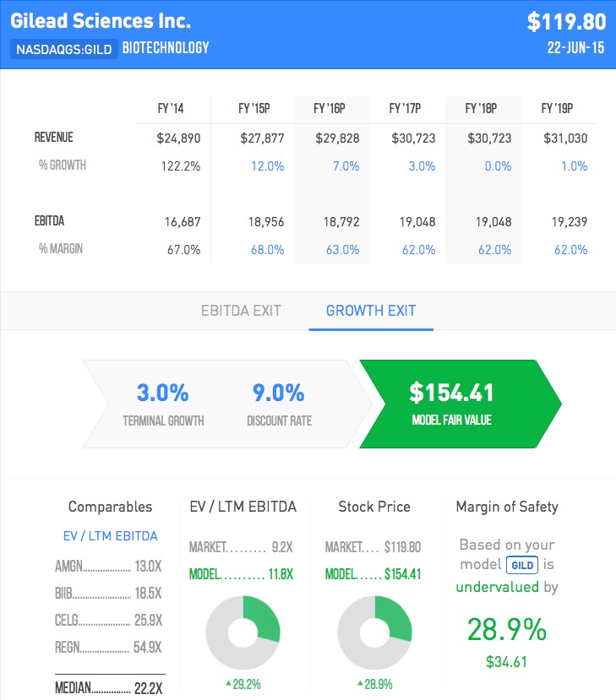Edit the 9.0% discount rate value
The height and width of the screenshot is (700, 616).
278,393
